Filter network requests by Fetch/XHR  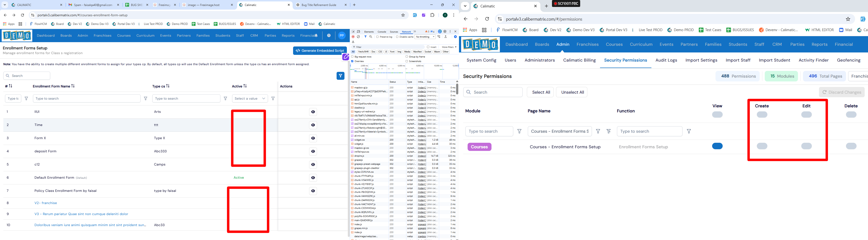(363, 52)
